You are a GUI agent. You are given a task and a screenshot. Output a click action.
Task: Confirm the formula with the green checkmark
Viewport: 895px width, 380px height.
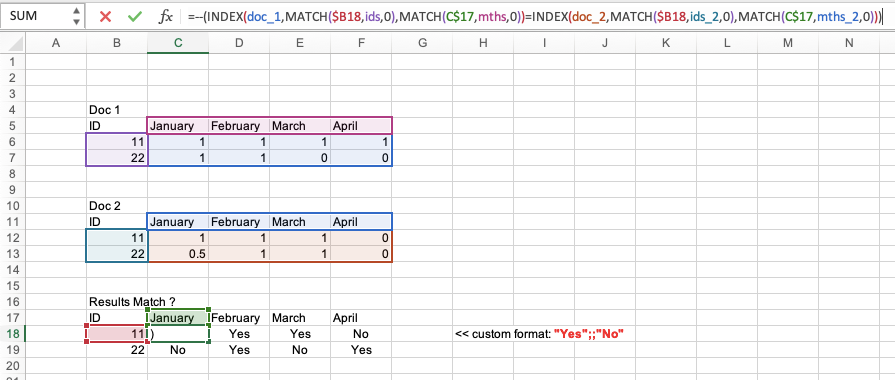(x=135, y=17)
